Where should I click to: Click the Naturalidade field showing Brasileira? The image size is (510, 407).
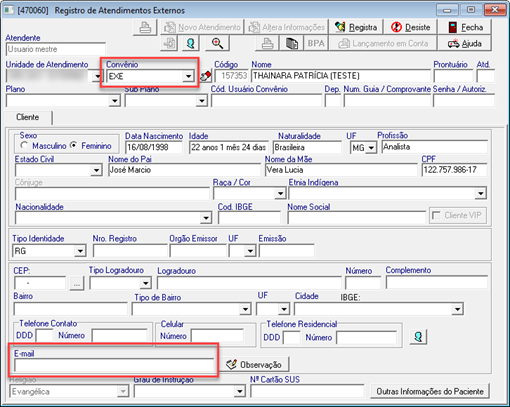pos(307,147)
